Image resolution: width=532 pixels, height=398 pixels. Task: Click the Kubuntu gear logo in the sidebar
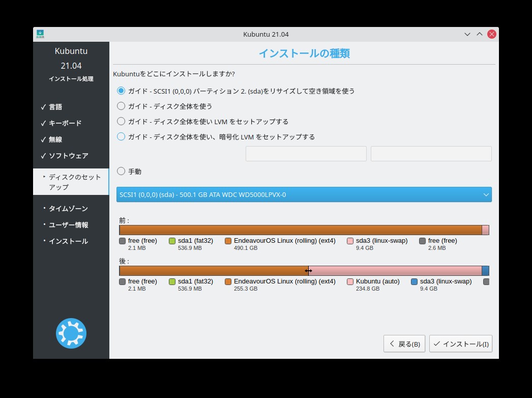tap(71, 333)
